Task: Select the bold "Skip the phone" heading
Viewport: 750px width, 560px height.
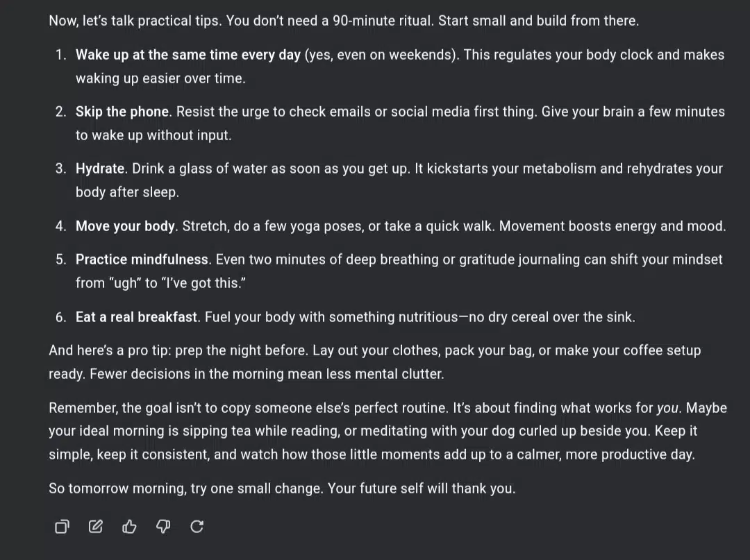Action: pyautogui.click(x=122, y=112)
